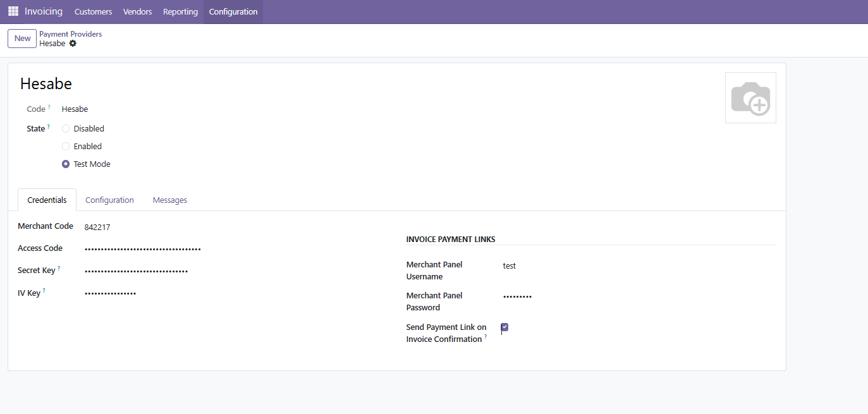This screenshot has width=868, height=414.
Task: Open the Vendors menu
Action: (x=137, y=12)
